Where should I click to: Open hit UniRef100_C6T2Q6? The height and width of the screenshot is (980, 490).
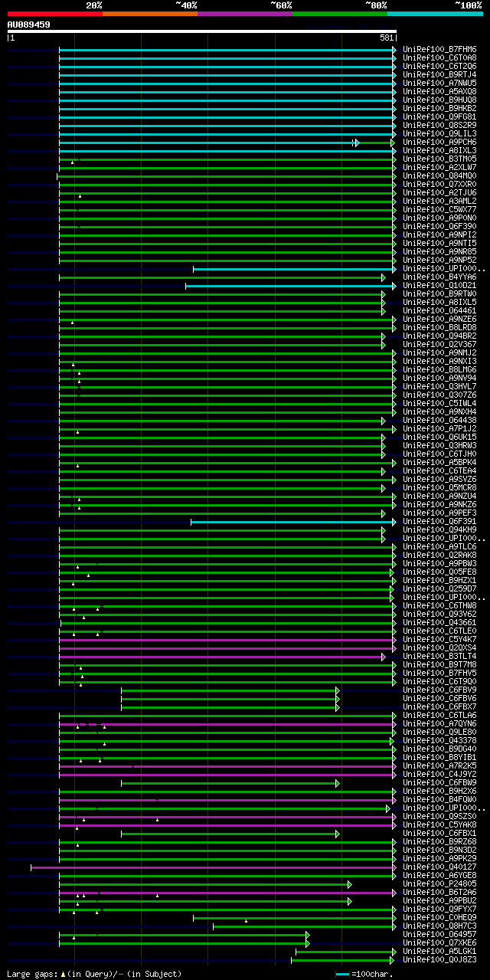pyautogui.click(x=439, y=66)
